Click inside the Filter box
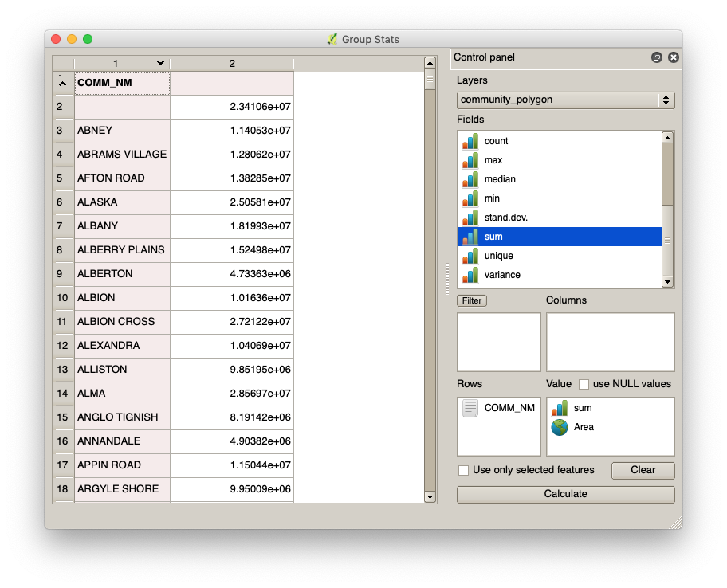 coord(499,343)
